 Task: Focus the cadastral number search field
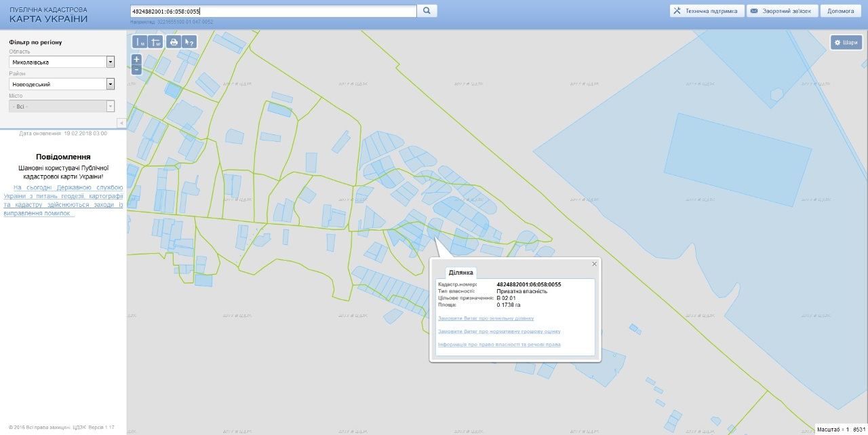tap(273, 11)
